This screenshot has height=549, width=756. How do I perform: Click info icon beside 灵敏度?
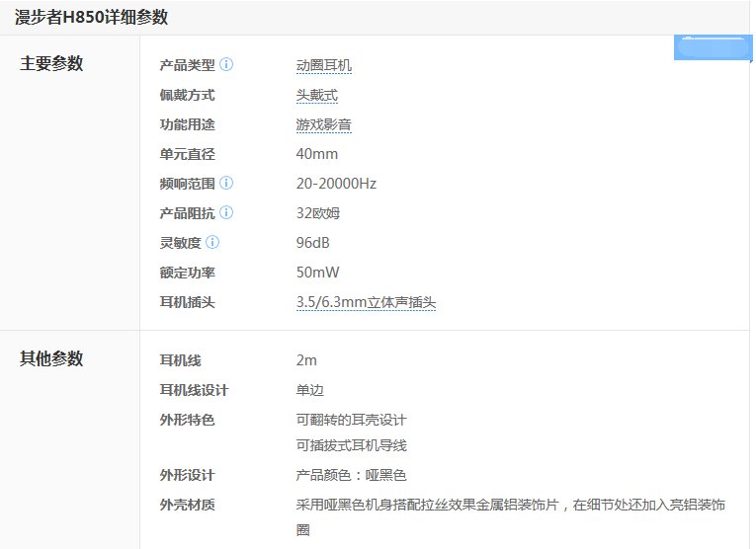[212, 242]
